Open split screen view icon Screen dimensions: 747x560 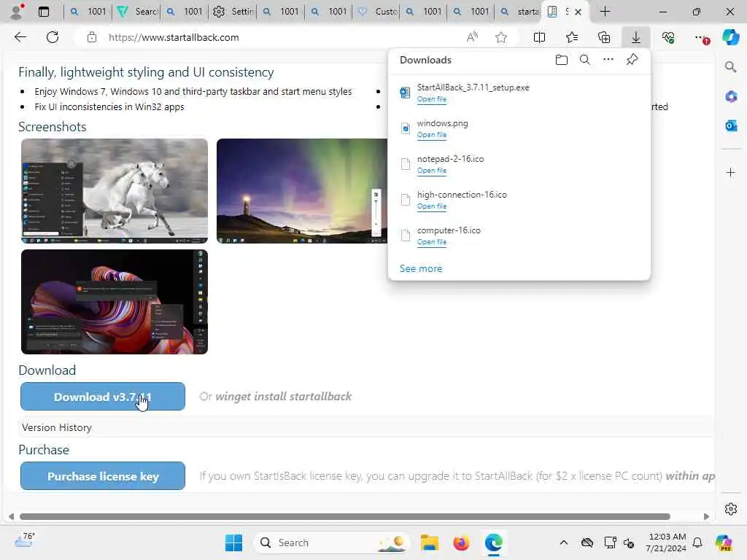coord(539,37)
